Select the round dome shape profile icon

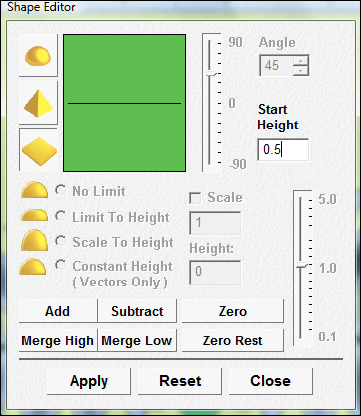pos(38,56)
